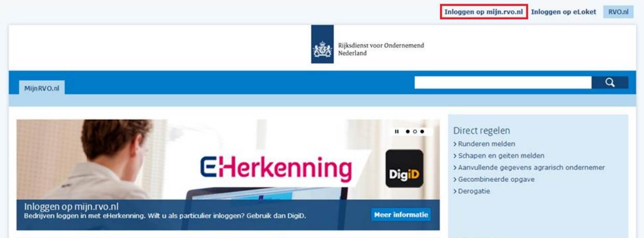The image size is (644, 238).
Task: Select the first carousel dot indicator
Action: coord(408,132)
